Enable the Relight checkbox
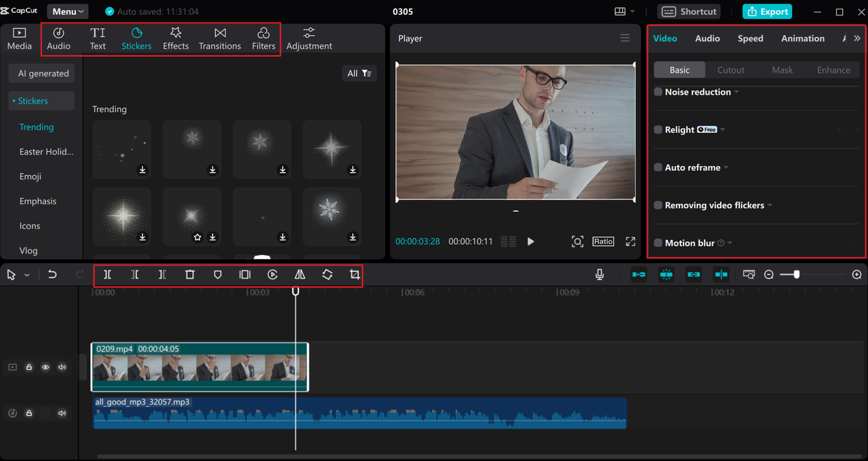 tap(658, 129)
